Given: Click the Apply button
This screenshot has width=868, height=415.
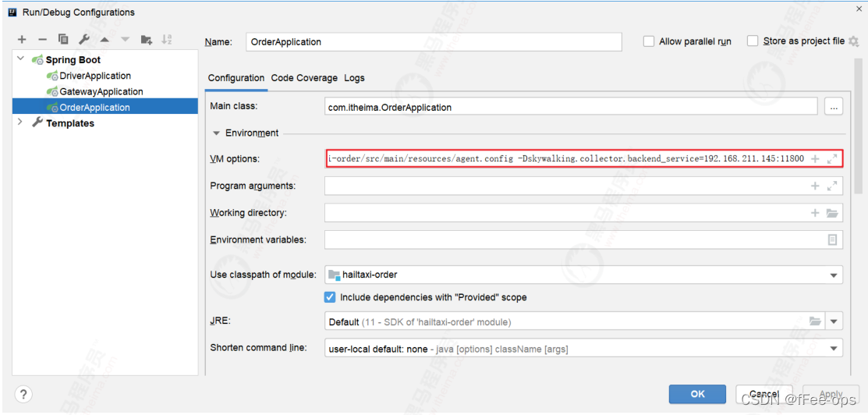Looking at the screenshot, I should tap(831, 394).
